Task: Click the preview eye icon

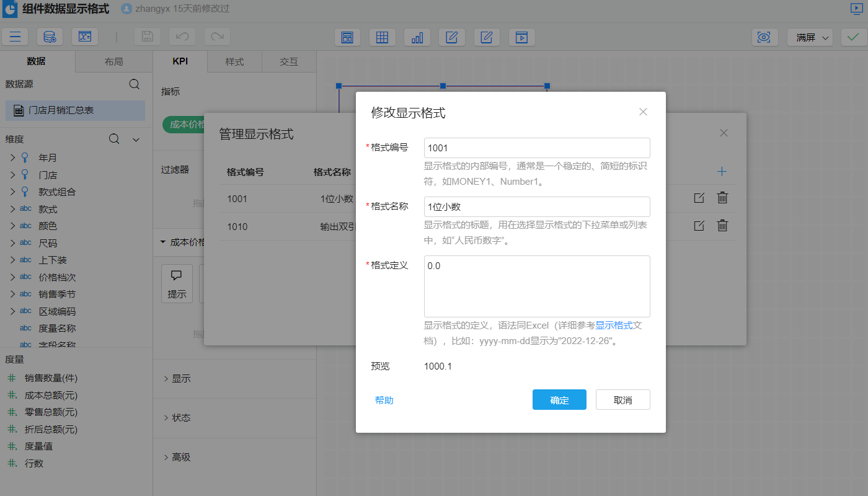Action: pyautogui.click(x=764, y=37)
